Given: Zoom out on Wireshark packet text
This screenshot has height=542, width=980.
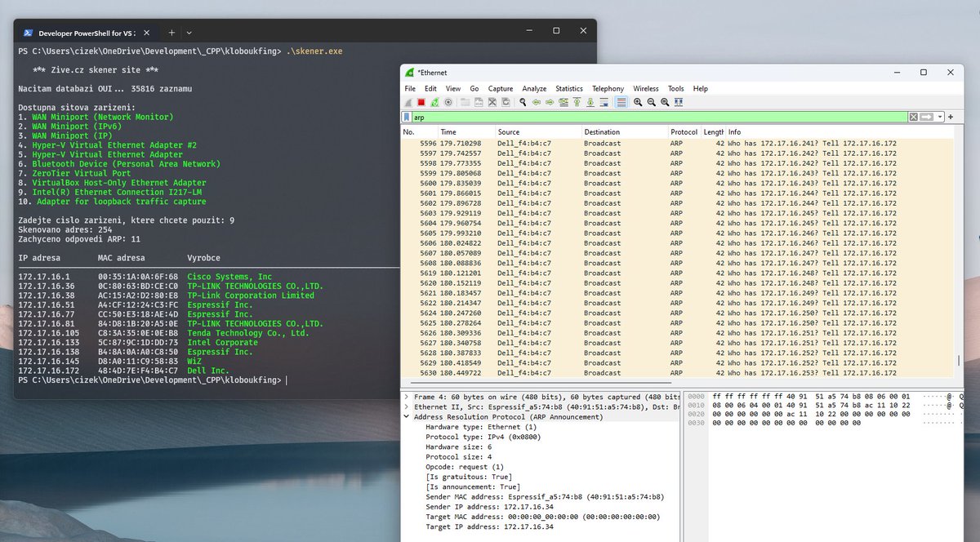Looking at the screenshot, I should (x=651, y=102).
